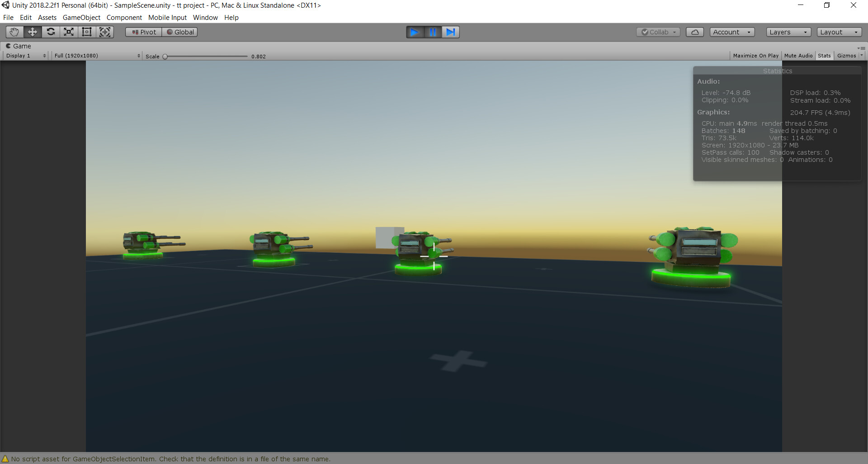Viewport: 868px width, 464px height.
Task: Open the Layers dropdown
Action: click(788, 32)
